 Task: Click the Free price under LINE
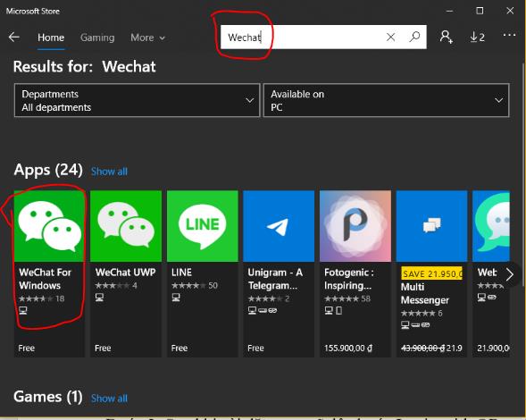pyautogui.click(x=180, y=349)
